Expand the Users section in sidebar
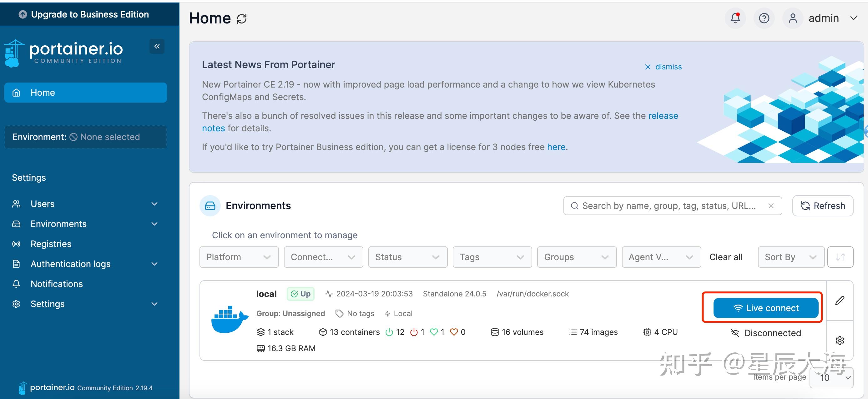This screenshot has height=399, width=868. (43, 204)
